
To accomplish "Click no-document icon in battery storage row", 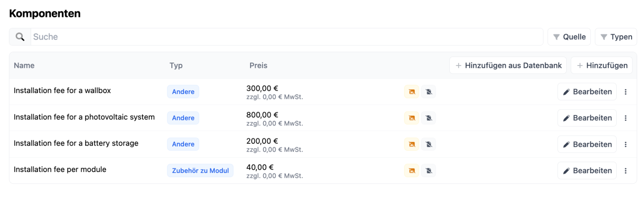I will pyautogui.click(x=428, y=144).
